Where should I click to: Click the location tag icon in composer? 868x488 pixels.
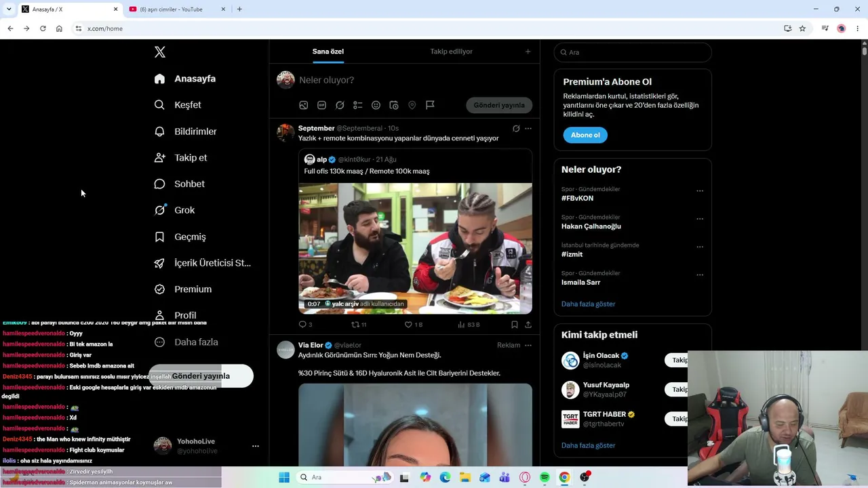[412, 105]
